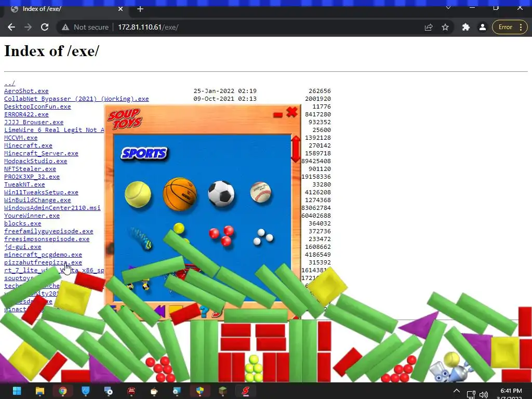
Task: Open YoureWinner.exe link
Action: click(x=32, y=216)
